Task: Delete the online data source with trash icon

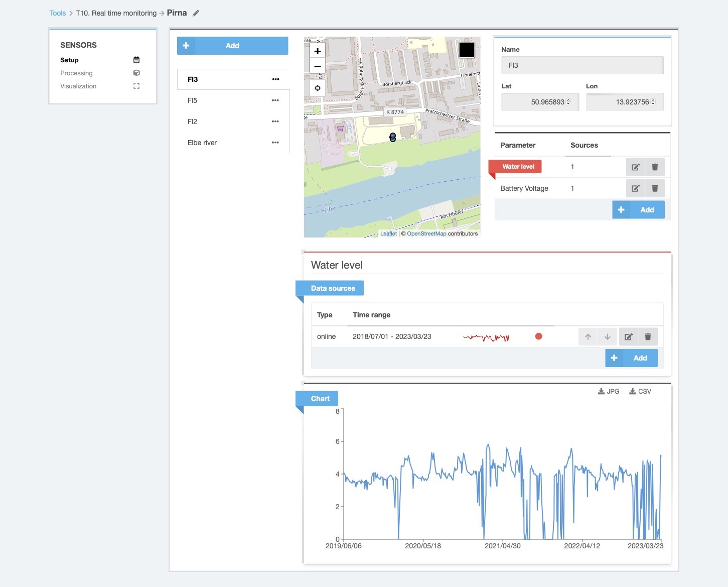Action: (x=648, y=336)
